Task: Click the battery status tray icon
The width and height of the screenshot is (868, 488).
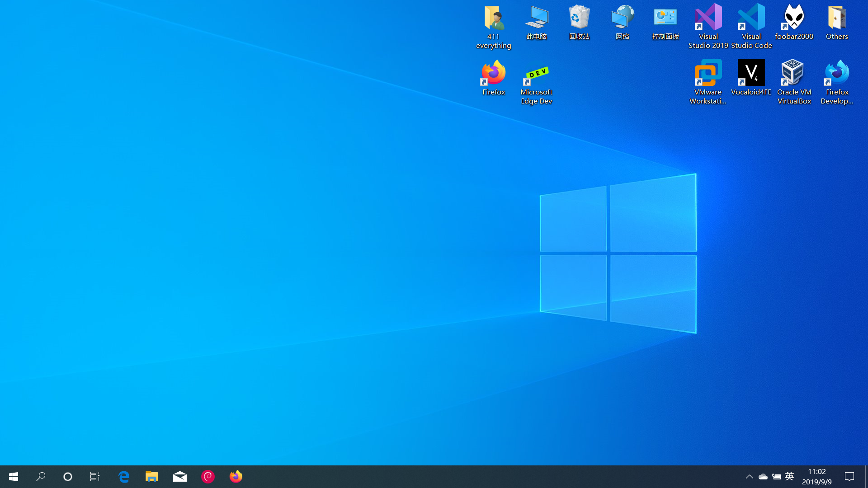Action: (x=777, y=477)
